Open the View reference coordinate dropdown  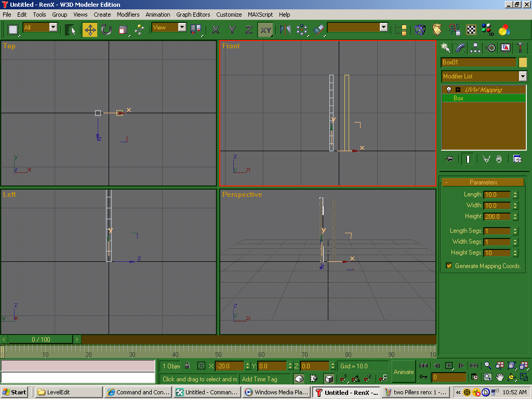point(182,28)
